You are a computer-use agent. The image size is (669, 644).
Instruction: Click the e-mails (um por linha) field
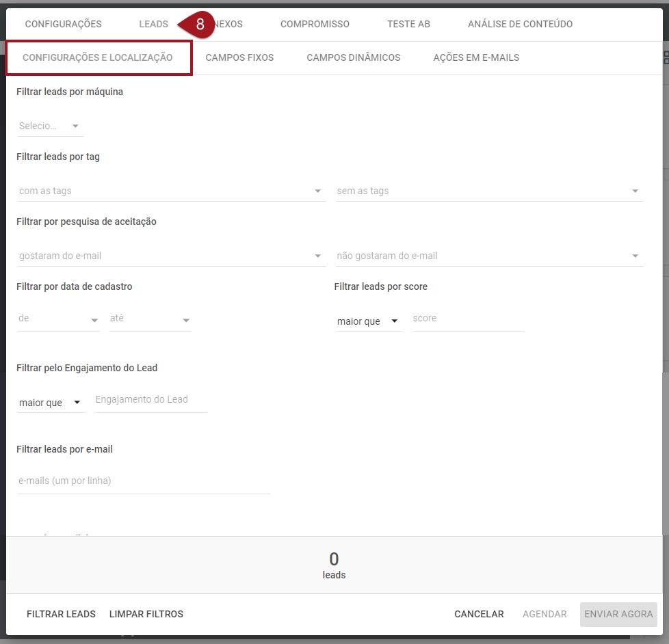[143, 481]
